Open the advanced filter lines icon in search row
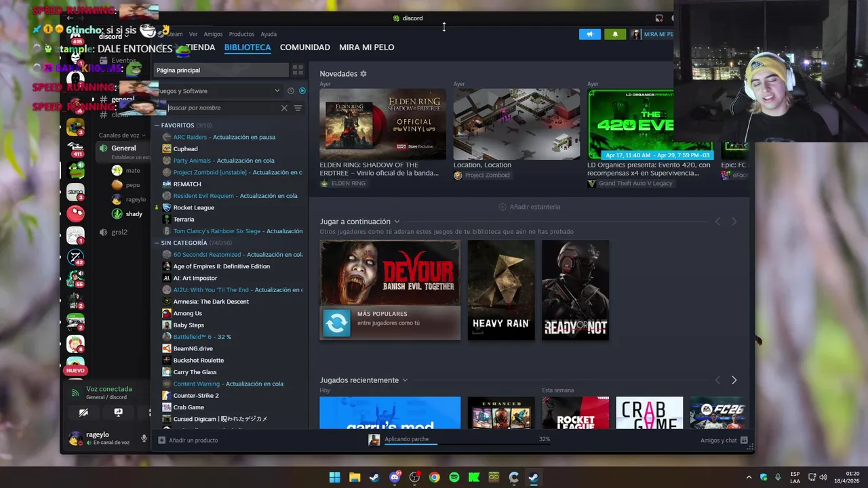The width and height of the screenshot is (868, 488). coord(298,108)
